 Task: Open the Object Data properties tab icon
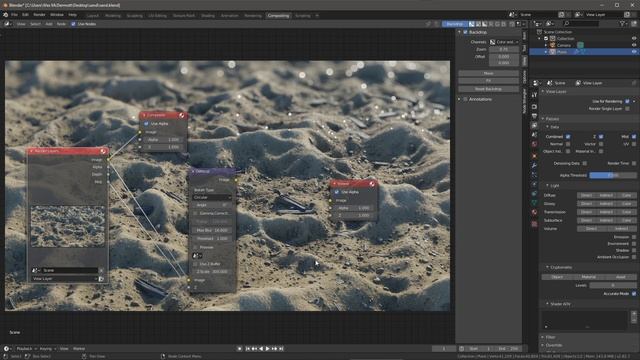pos(534,203)
